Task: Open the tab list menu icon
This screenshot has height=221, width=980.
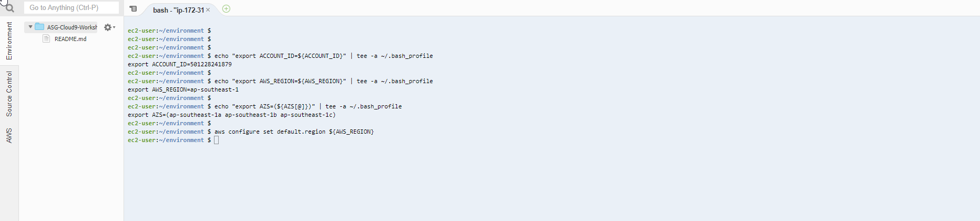Action: [134, 9]
